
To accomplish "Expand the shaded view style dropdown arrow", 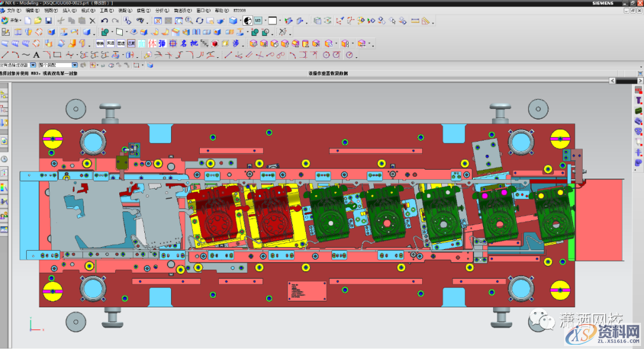I will click(x=240, y=20).
